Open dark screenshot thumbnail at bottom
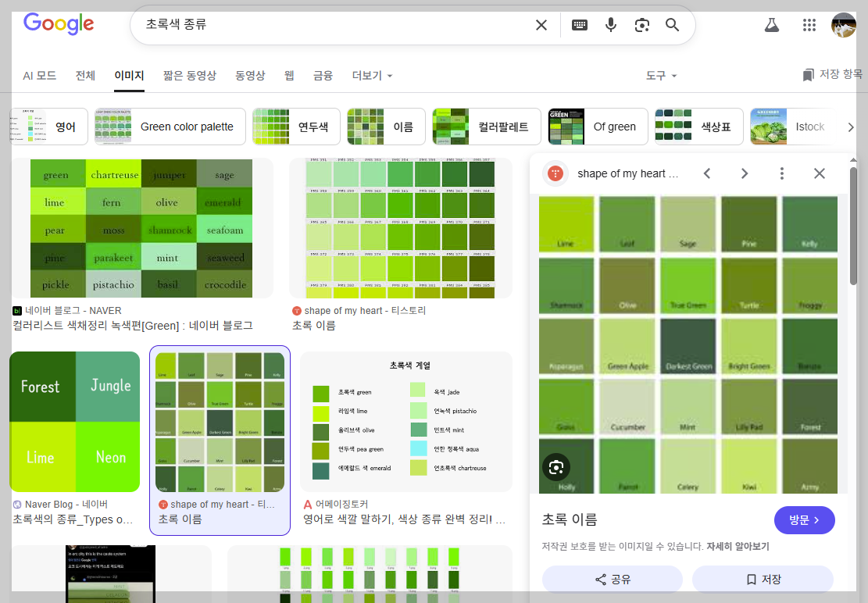The image size is (868, 603). point(111,573)
